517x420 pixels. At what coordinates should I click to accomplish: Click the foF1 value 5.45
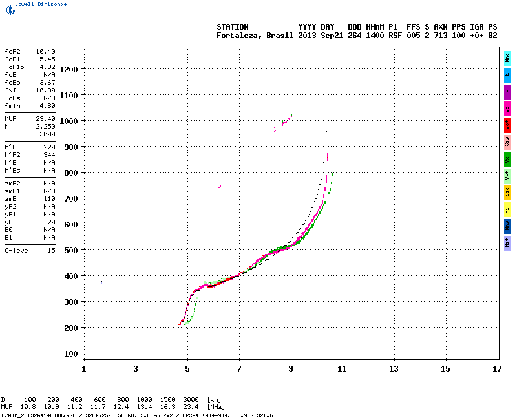tap(47, 59)
